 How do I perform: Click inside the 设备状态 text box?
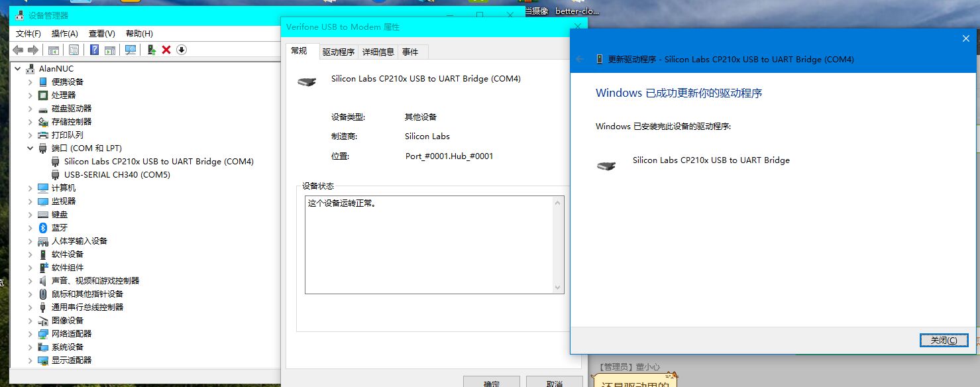click(x=429, y=245)
